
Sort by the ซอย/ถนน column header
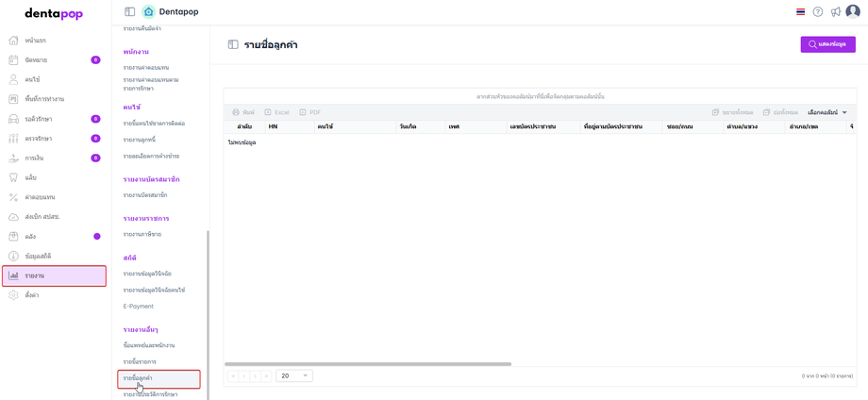(693, 126)
